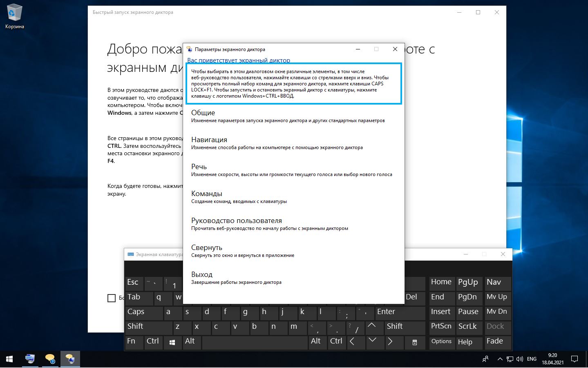Tap the Enter key on the keyboard
The height and width of the screenshot is (368, 588).
pos(400,312)
